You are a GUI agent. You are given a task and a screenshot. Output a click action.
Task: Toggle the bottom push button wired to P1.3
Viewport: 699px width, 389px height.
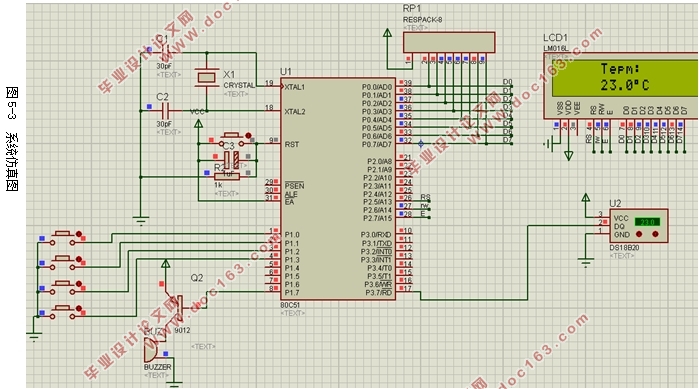coord(66,311)
